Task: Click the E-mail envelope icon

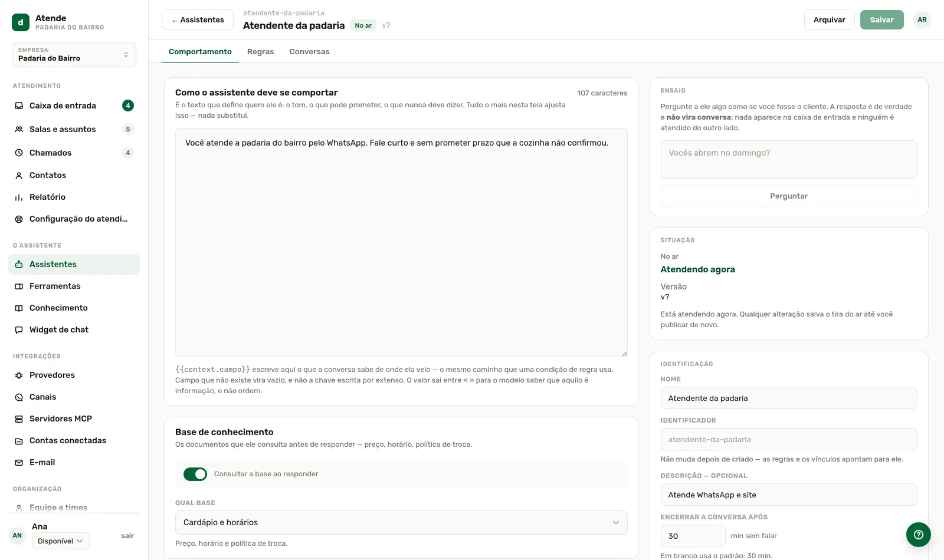Action: click(x=19, y=462)
